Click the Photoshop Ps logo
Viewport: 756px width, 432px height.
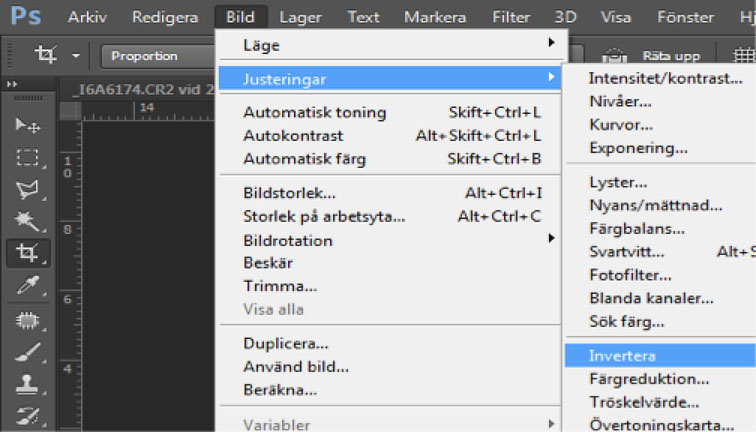point(26,16)
